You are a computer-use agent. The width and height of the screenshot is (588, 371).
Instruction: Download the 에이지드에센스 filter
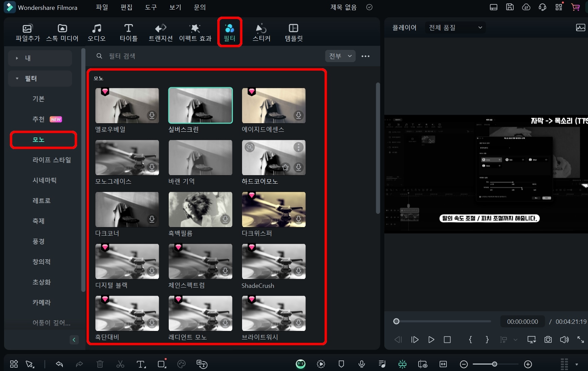click(299, 115)
